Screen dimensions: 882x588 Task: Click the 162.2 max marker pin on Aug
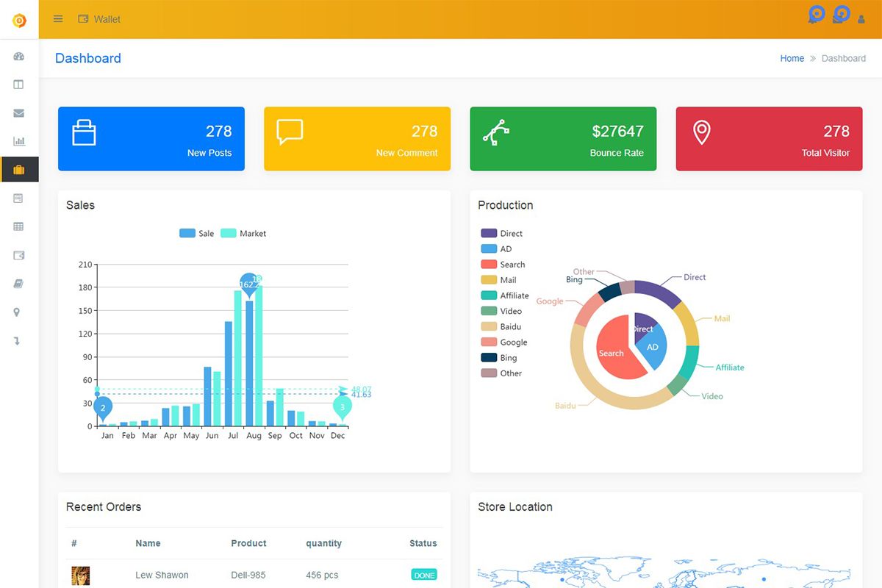point(250,284)
